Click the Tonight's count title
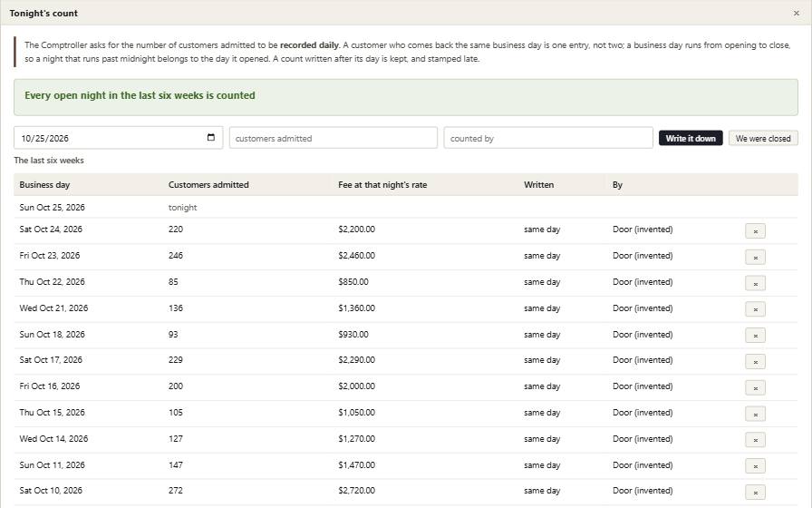This screenshot has width=812, height=508. coord(43,13)
